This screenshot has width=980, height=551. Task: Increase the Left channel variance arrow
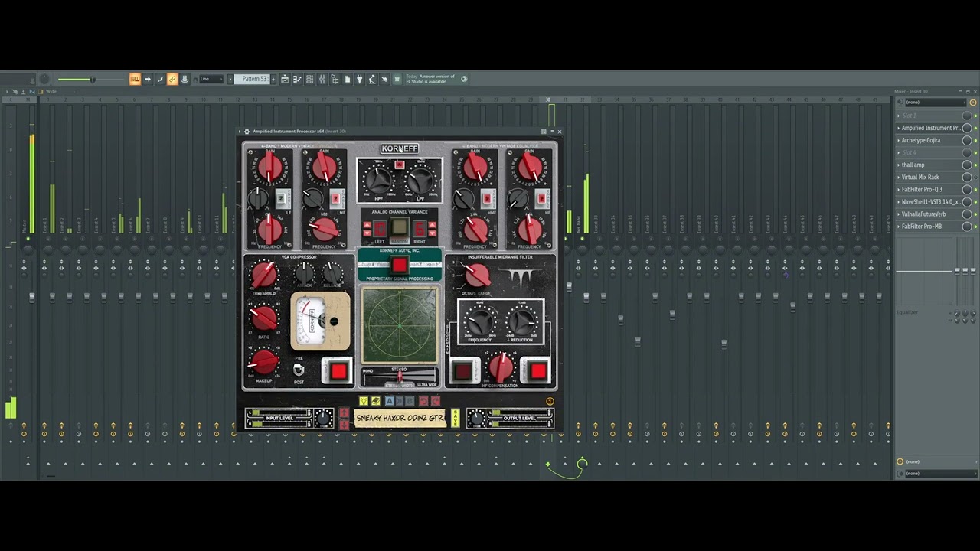pyautogui.click(x=367, y=225)
